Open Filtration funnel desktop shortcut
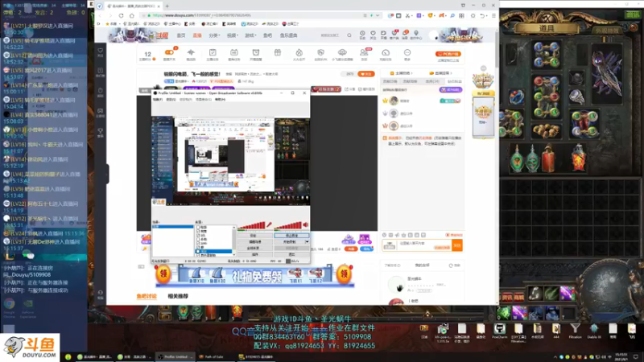644x362 pixels. (575, 329)
